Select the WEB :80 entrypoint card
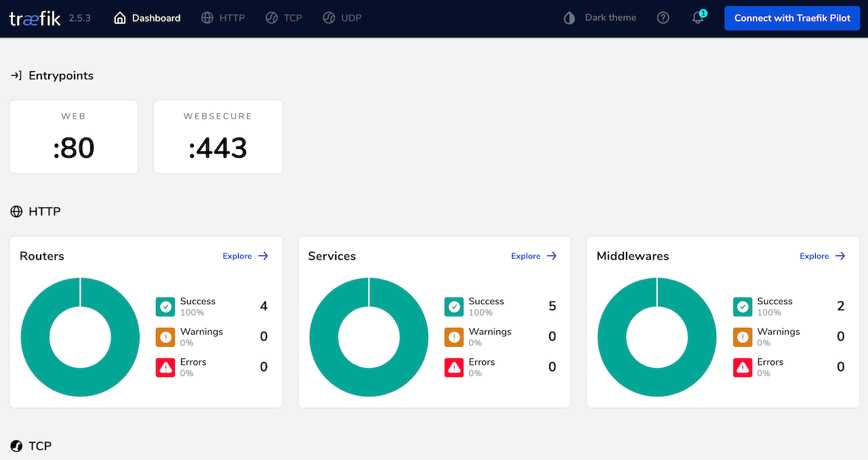The height and width of the screenshot is (460, 868). click(74, 137)
